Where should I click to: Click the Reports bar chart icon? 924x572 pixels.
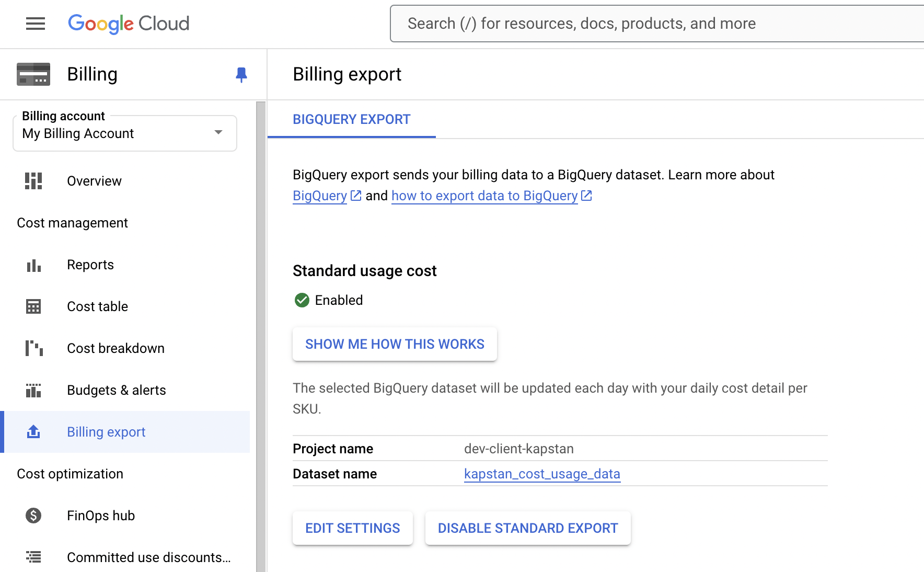click(x=33, y=265)
